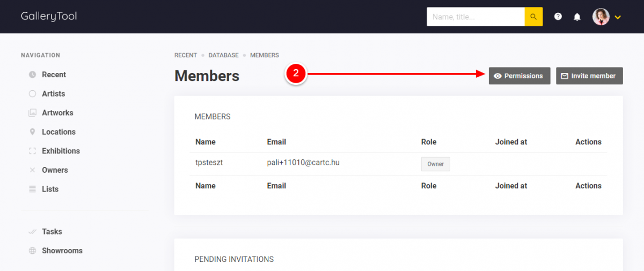Click the envelope icon in Invite member
This screenshot has height=271, width=644.
[x=565, y=76]
